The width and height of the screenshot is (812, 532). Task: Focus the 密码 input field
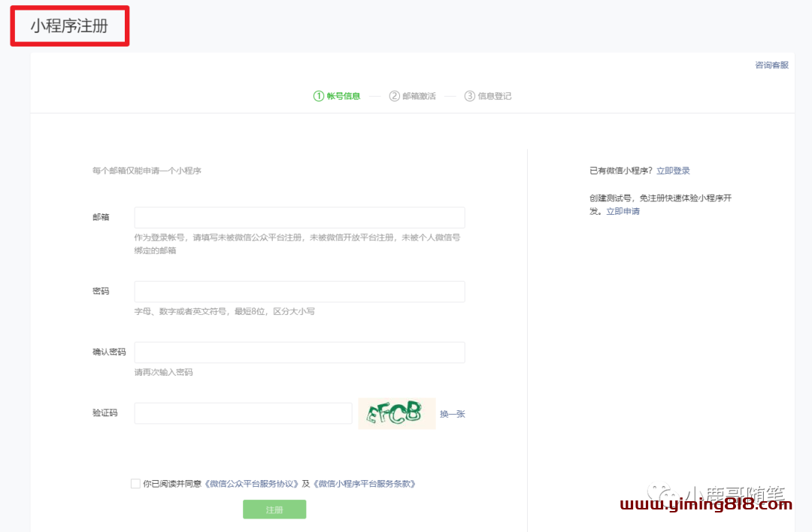click(x=299, y=292)
